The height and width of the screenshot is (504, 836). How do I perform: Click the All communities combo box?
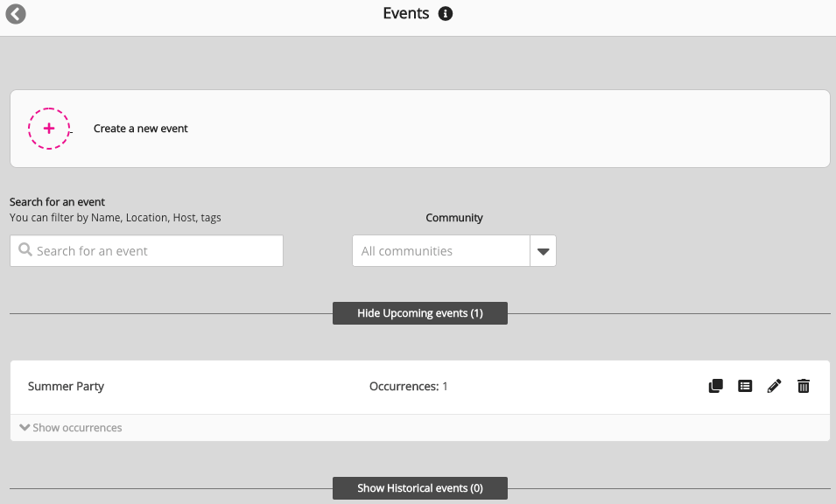pos(440,251)
